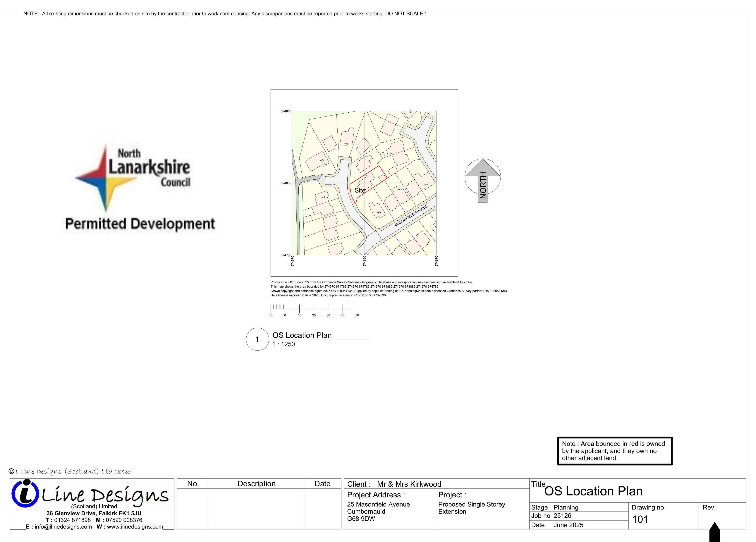The height and width of the screenshot is (542, 756).
Task: Click 'Proposed Single Storey Extension' project text
Action: coord(472,508)
